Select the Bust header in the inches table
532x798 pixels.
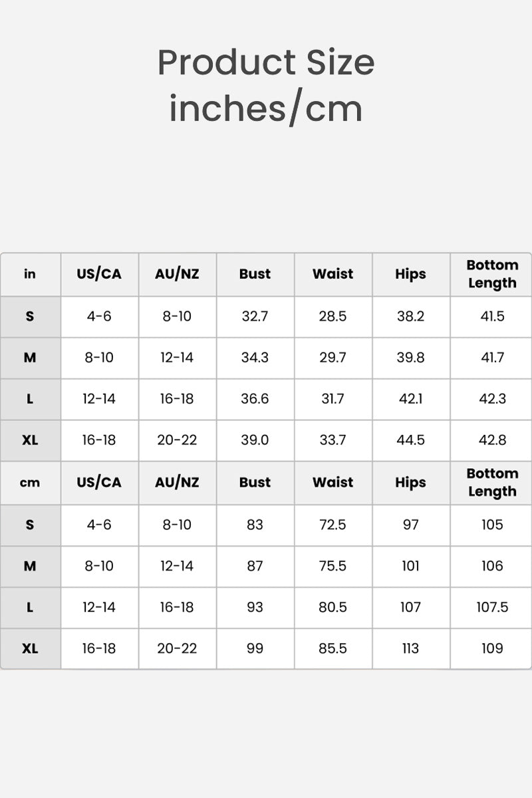pyautogui.click(x=255, y=274)
